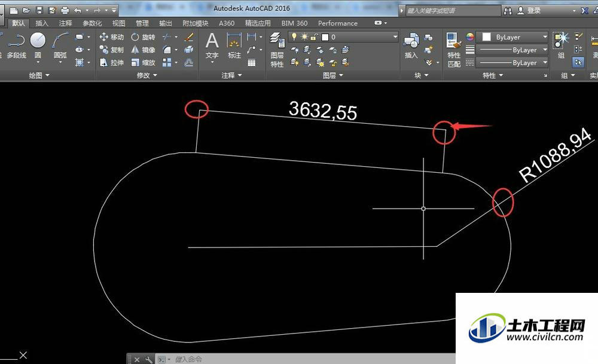The width and height of the screenshot is (598, 364).
Task: Switch to the Parametric (参数化) ribbon tab
Action: (x=92, y=23)
